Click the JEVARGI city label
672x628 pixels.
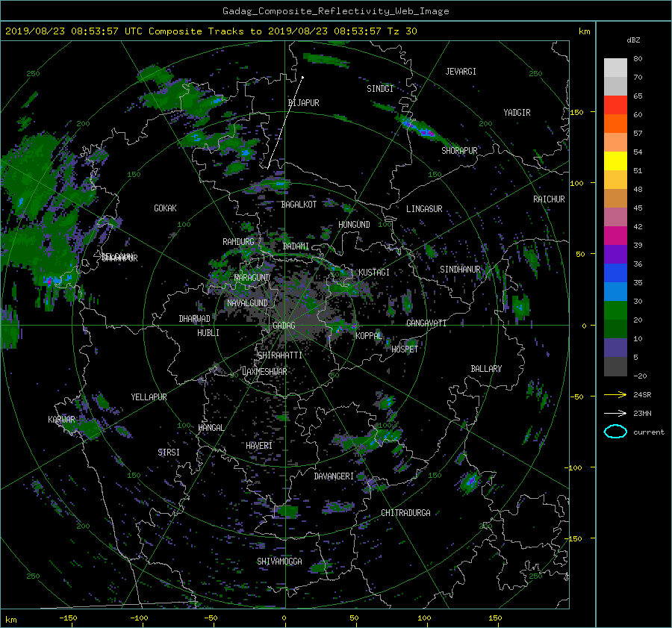tap(461, 72)
